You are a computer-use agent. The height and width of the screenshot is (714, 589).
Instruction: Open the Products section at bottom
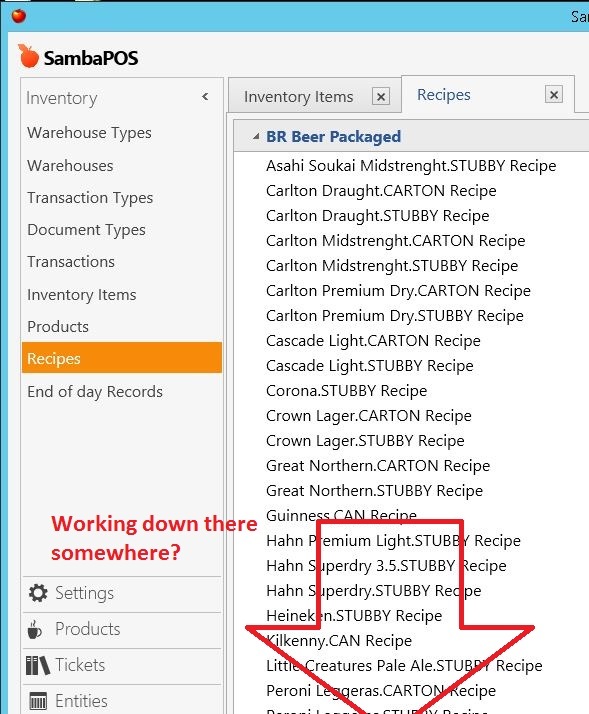[122, 629]
